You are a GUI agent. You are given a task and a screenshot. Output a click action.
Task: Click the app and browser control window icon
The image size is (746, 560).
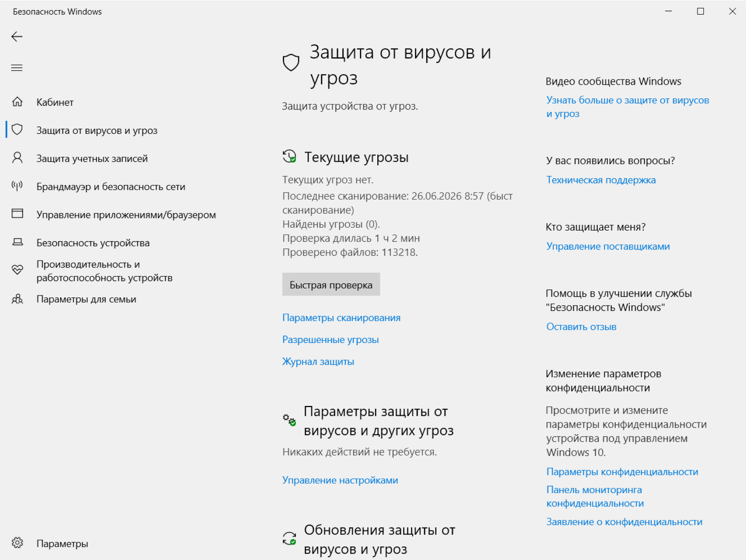pyautogui.click(x=17, y=214)
